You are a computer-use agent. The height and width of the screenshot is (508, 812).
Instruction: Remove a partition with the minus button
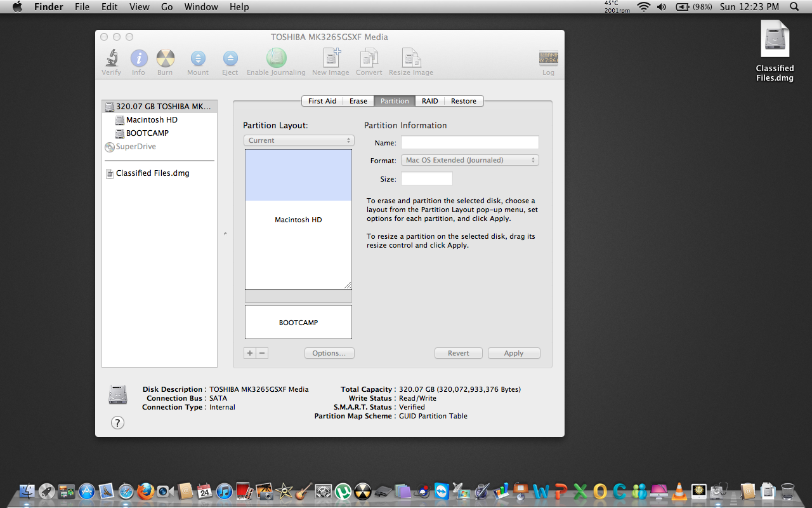pyautogui.click(x=262, y=353)
